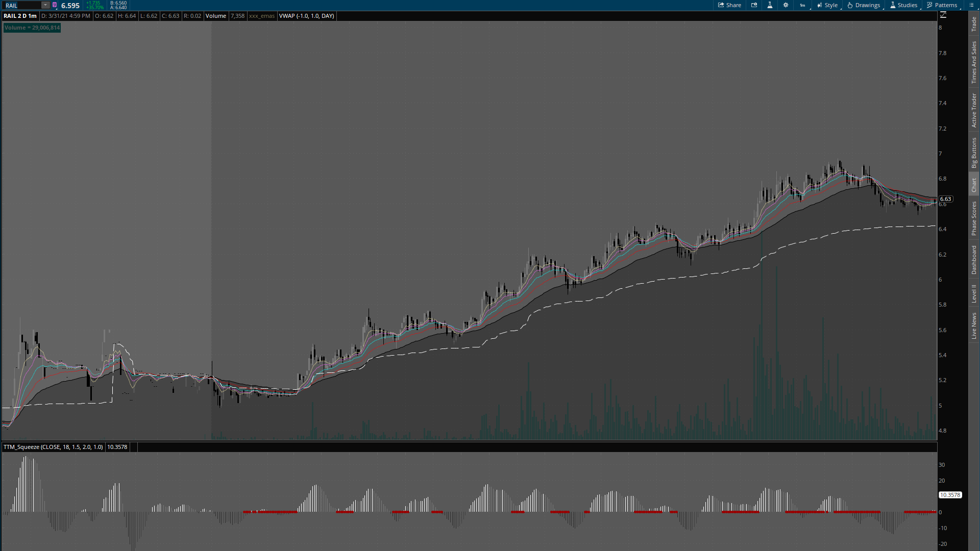This screenshot has width=980, height=551.
Task: Click the 6.63 price bubble on axis
Action: 945,199
